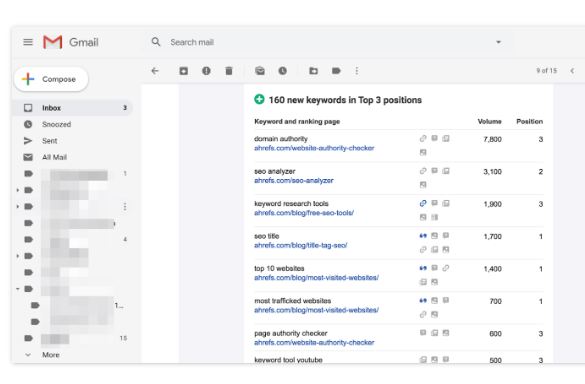
Task: Open the Move to folder icon
Action: click(313, 71)
